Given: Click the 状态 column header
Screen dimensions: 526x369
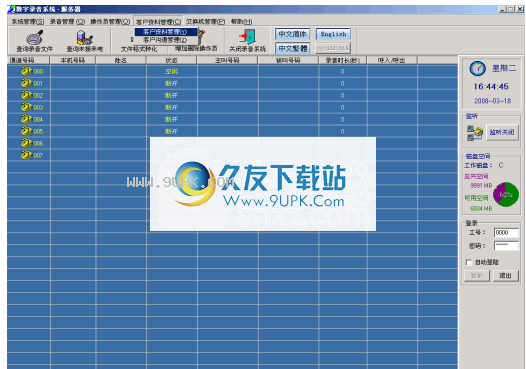Looking at the screenshot, I should point(171,60).
